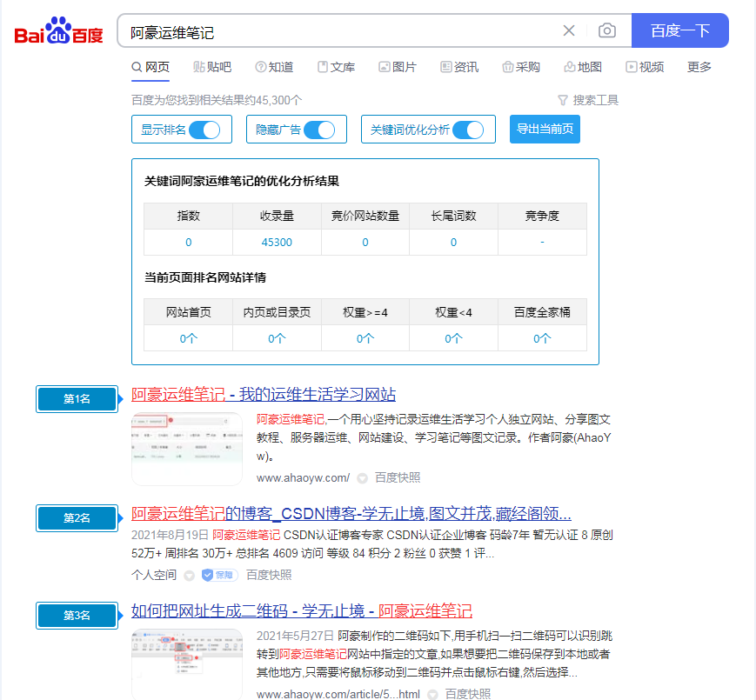Screen dimensions: 756x700
Task: Open result 阿豪运维笔记 - 我的运维生活学习网站
Action: click(x=264, y=395)
